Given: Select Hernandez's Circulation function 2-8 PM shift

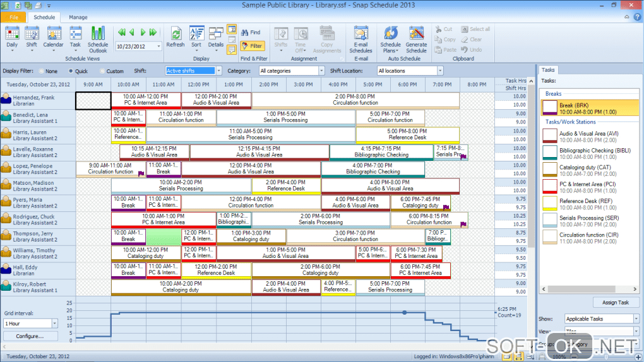Looking at the screenshot, I should [x=355, y=100].
